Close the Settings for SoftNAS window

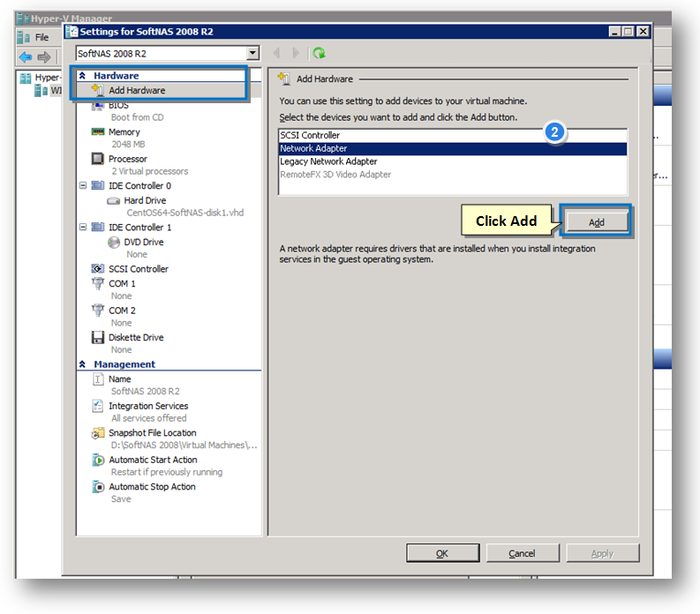coord(643,31)
